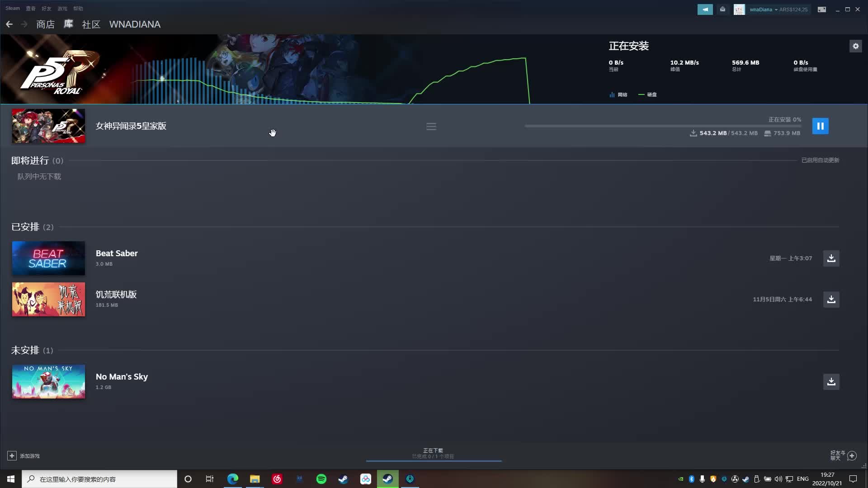Open the 查看 menu
Screen dimensions: 868x488
point(31,9)
